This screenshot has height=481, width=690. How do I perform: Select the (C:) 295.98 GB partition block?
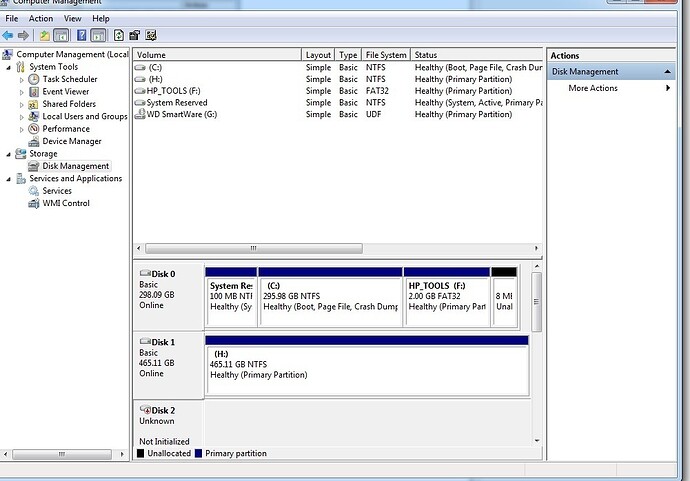pyautogui.click(x=330, y=297)
